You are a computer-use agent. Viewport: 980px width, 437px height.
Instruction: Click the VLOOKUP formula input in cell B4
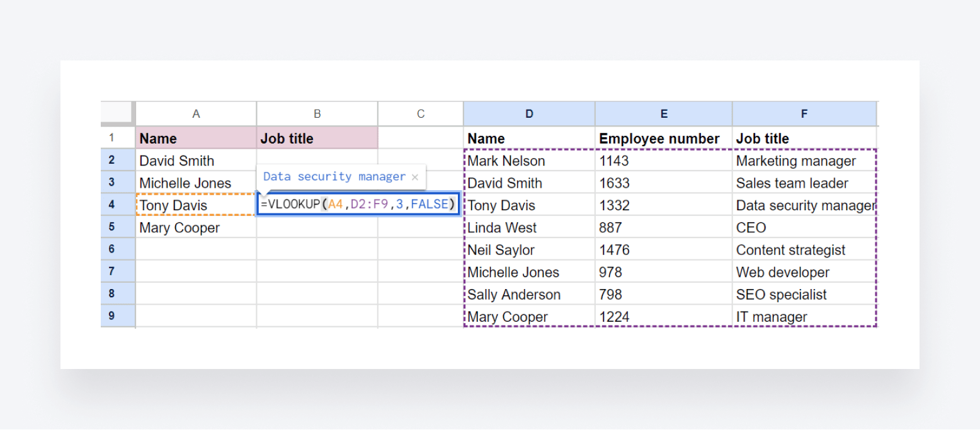pyautogui.click(x=358, y=205)
